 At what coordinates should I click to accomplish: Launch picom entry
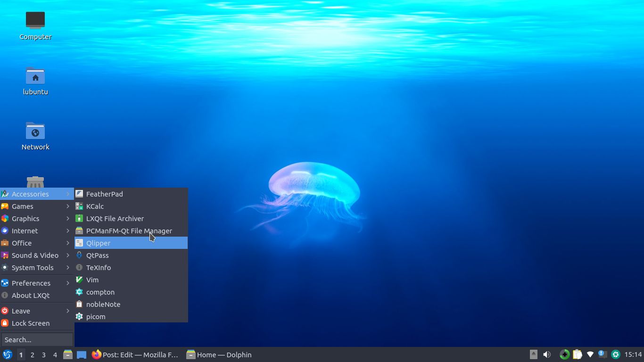131,316
